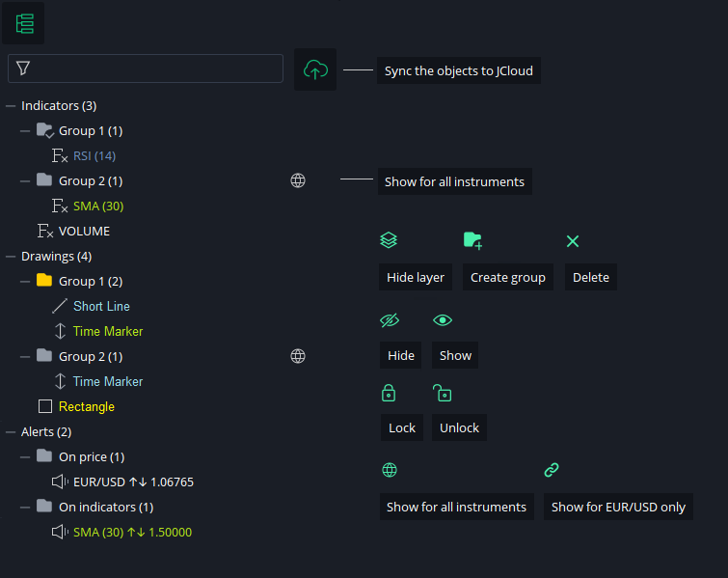
Task: Sync objects to JCloud via cloud icon
Action: click(315, 69)
